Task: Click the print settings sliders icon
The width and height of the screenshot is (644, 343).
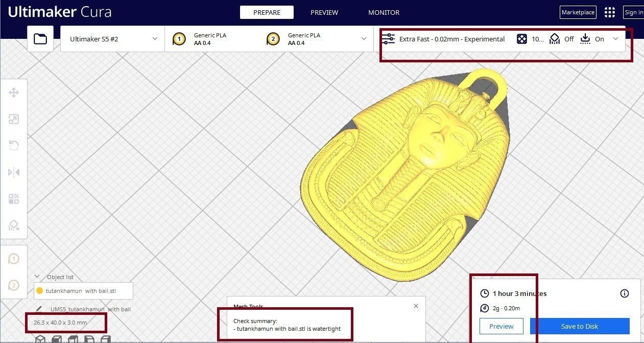Action: tap(388, 39)
